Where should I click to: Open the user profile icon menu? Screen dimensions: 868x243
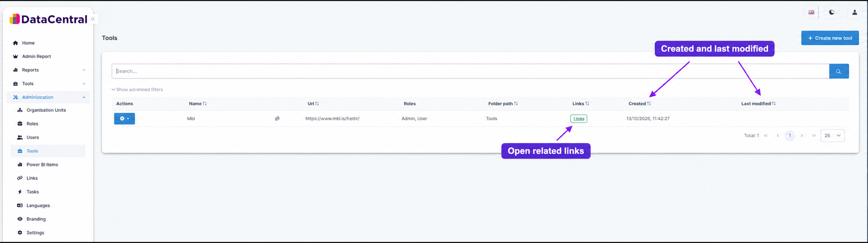click(855, 12)
